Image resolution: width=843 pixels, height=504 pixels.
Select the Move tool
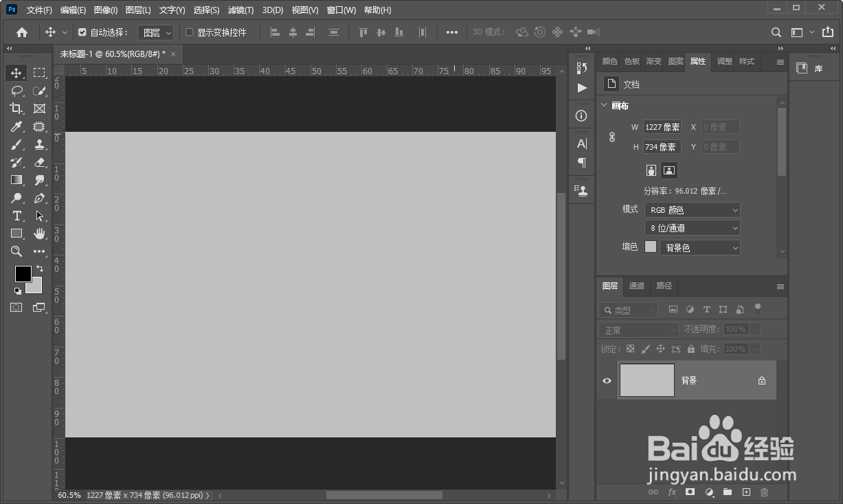16,73
